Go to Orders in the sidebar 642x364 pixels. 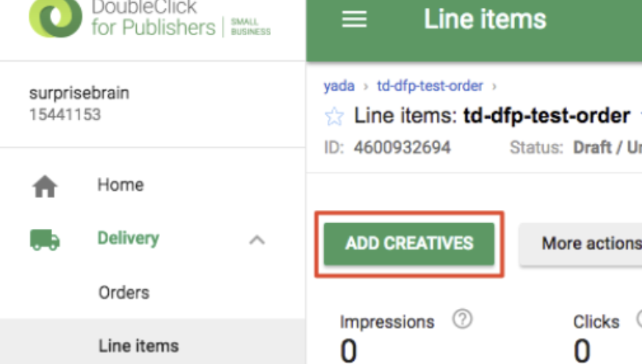pos(123,292)
